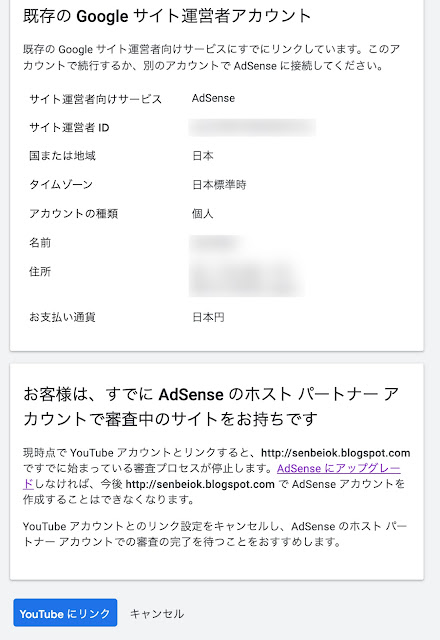
Task: Select the 日本標準時 time zone value
Action: (219, 185)
